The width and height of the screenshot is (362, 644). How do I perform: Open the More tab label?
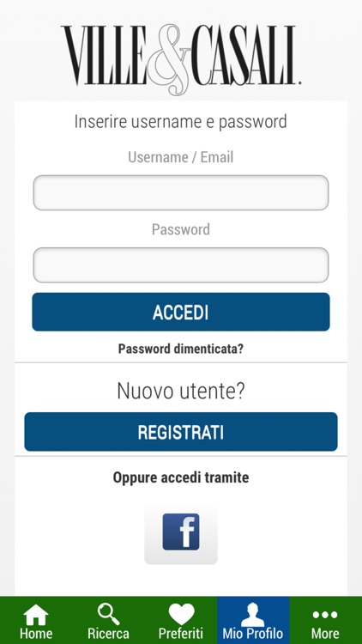tap(325, 634)
